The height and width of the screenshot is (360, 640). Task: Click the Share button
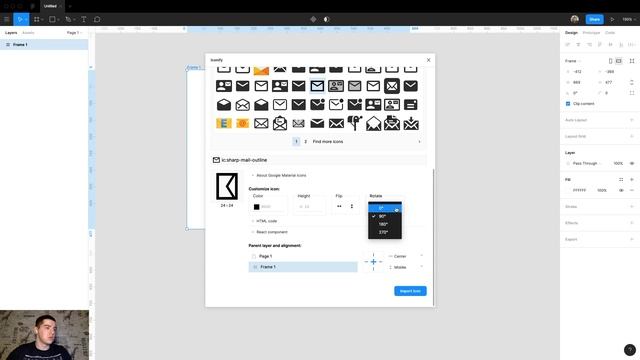coord(594,19)
